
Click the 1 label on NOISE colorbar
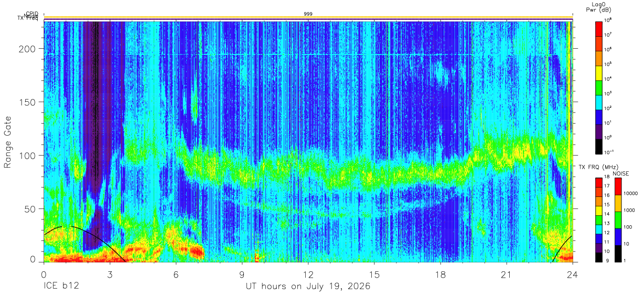625,261
